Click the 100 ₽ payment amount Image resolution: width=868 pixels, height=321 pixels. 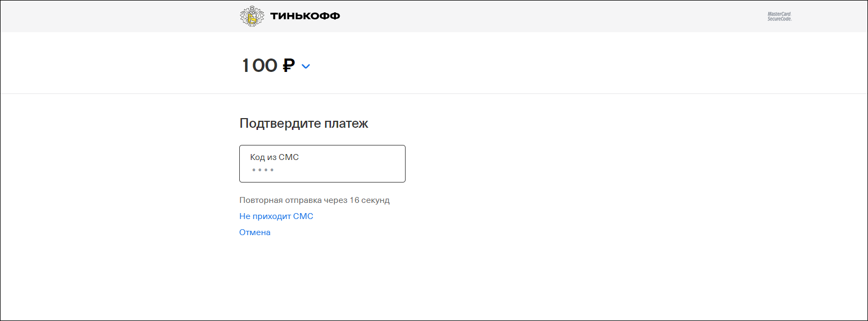(x=268, y=65)
